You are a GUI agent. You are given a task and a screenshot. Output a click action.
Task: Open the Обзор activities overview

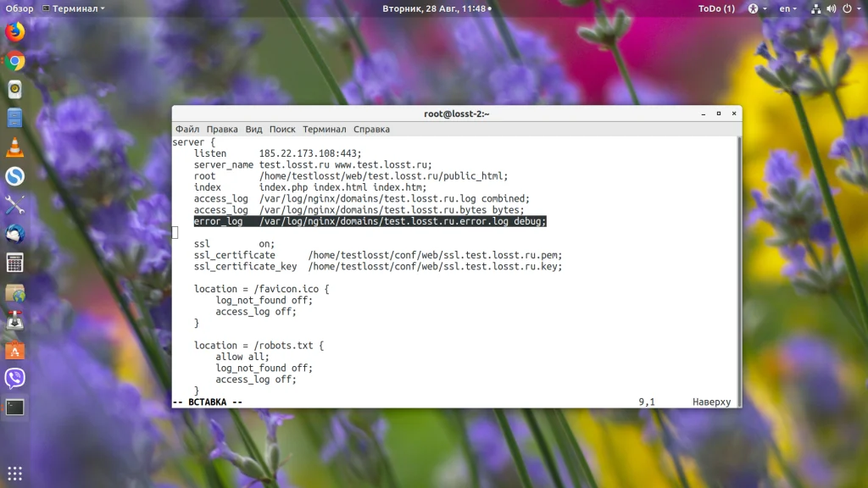point(19,8)
